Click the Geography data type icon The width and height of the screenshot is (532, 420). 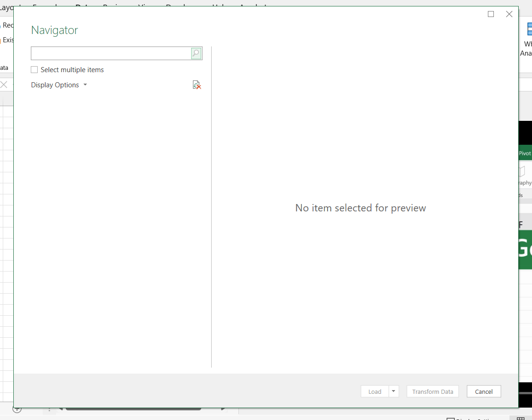point(524,176)
